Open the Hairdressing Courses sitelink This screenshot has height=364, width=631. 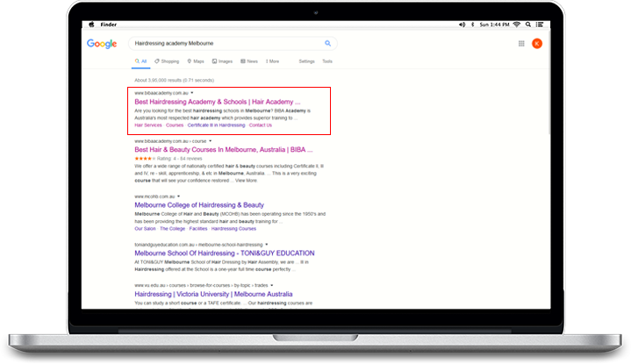click(233, 228)
